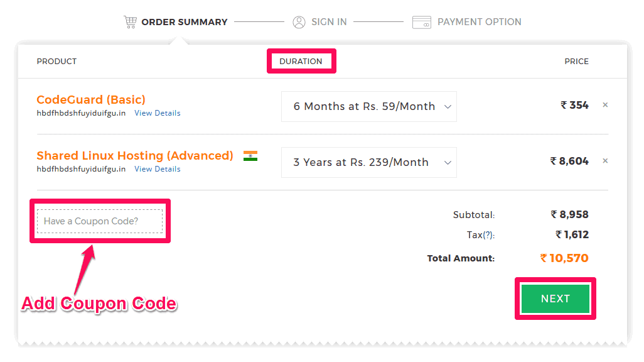Open the CodeGuard duration dropdown showing 6 Months
The width and height of the screenshot is (644, 362).
(368, 106)
